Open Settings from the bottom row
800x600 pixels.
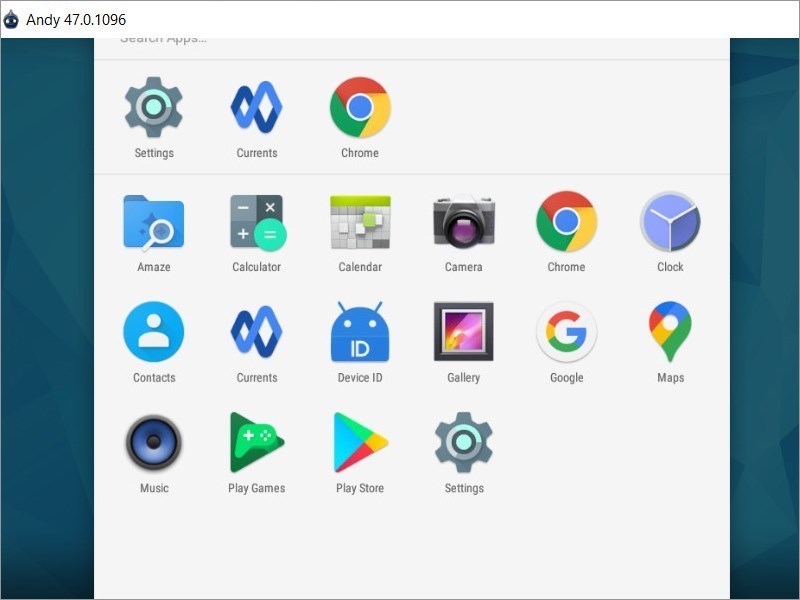[463, 443]
